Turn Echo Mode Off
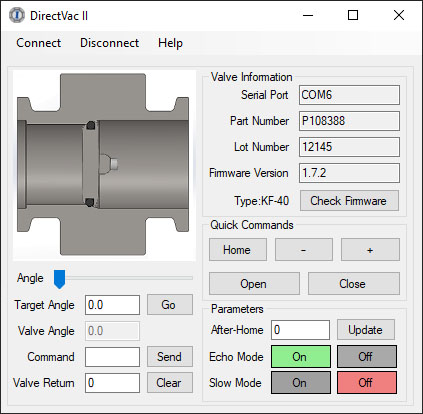Viewport: 423px width, 414px height. pos(367,357)
